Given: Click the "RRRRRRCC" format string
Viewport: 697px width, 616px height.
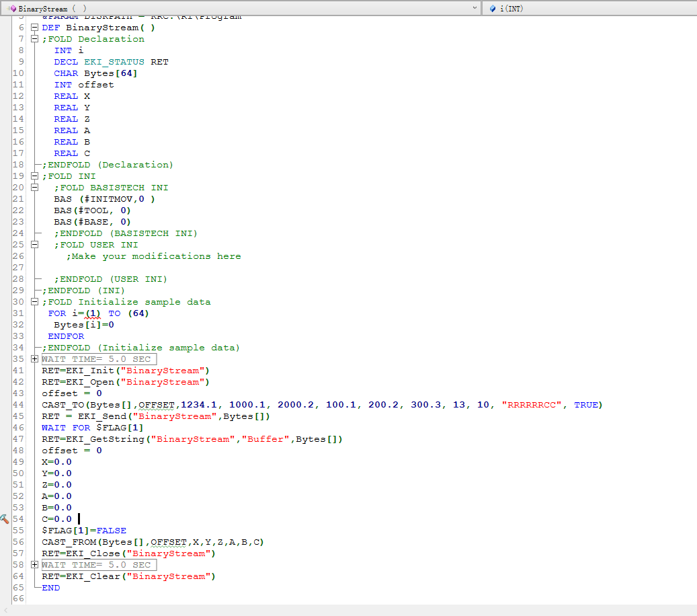Looking at the screenshot, I should [x=532, y=405].
